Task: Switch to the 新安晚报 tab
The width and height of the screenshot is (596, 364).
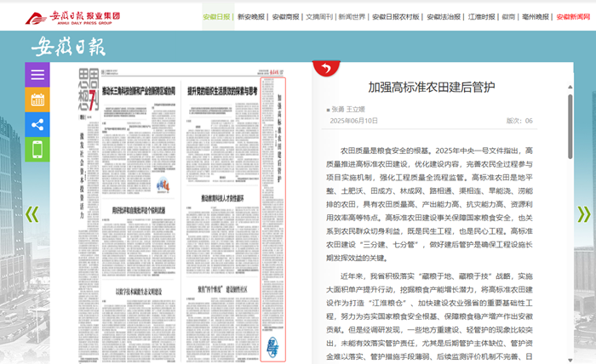Action: pos(251,16)
